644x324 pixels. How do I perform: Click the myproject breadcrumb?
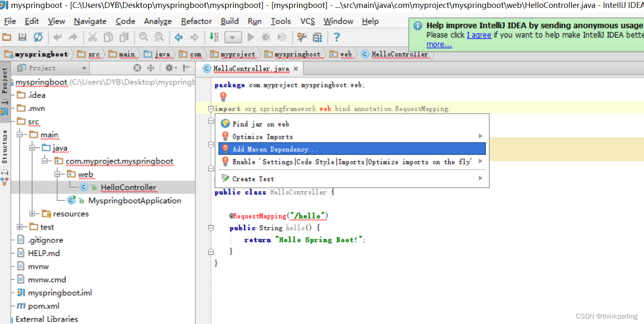233,54
